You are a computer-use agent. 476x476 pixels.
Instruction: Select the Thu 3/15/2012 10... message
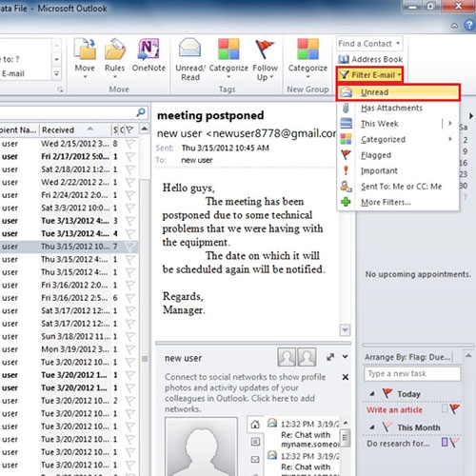coord(69,247)
